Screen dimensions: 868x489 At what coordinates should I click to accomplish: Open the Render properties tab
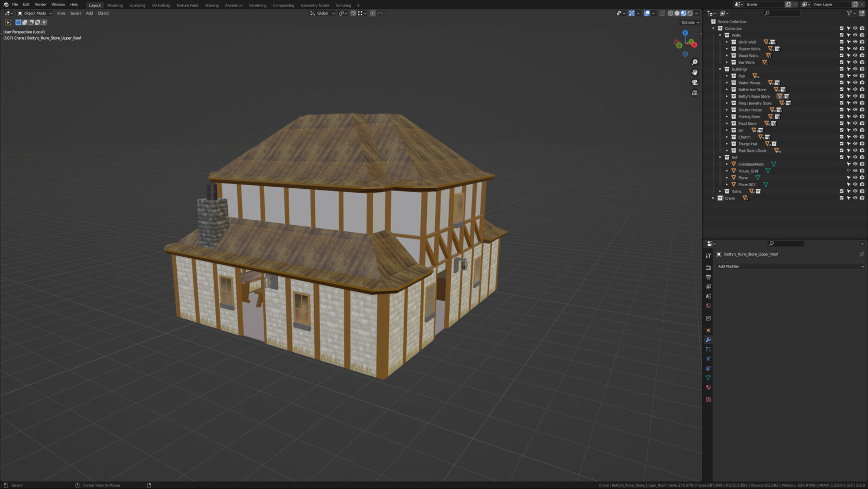pyautogui.click(x=708, y=268)
